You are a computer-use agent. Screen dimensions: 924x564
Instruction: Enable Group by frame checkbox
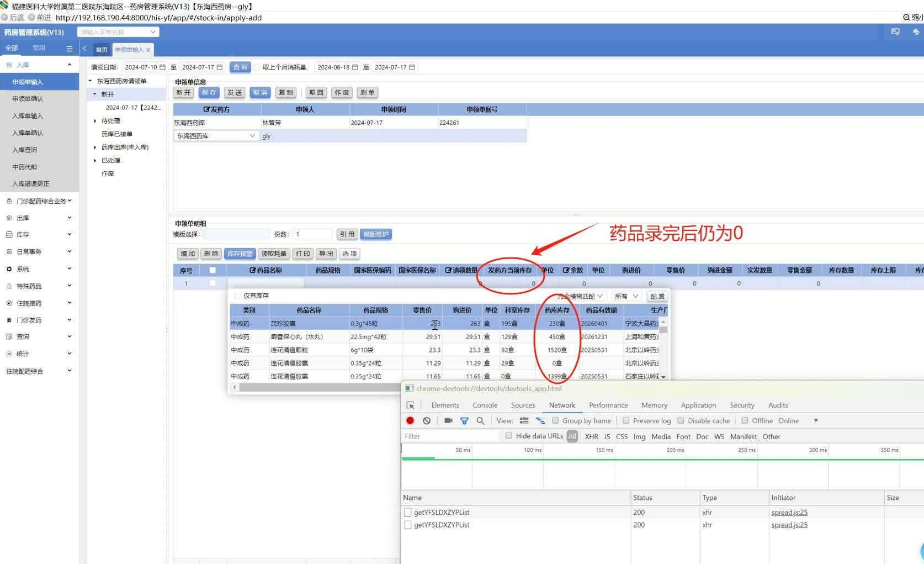[555, 420]
